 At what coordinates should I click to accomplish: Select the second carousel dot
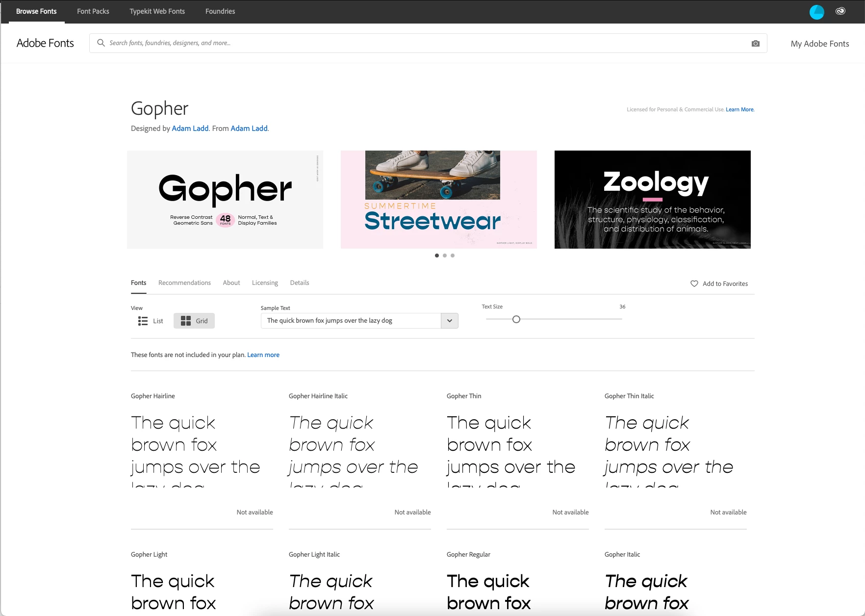445,256
